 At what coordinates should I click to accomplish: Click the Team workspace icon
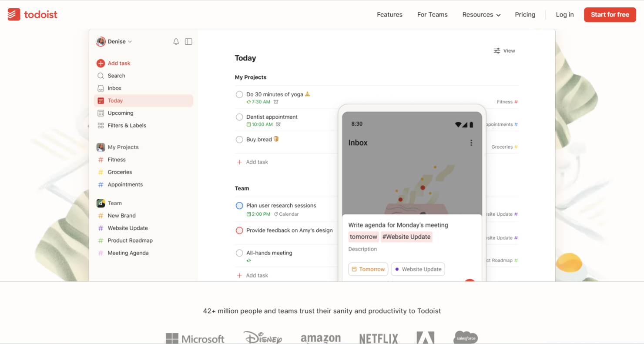[101, 203]
